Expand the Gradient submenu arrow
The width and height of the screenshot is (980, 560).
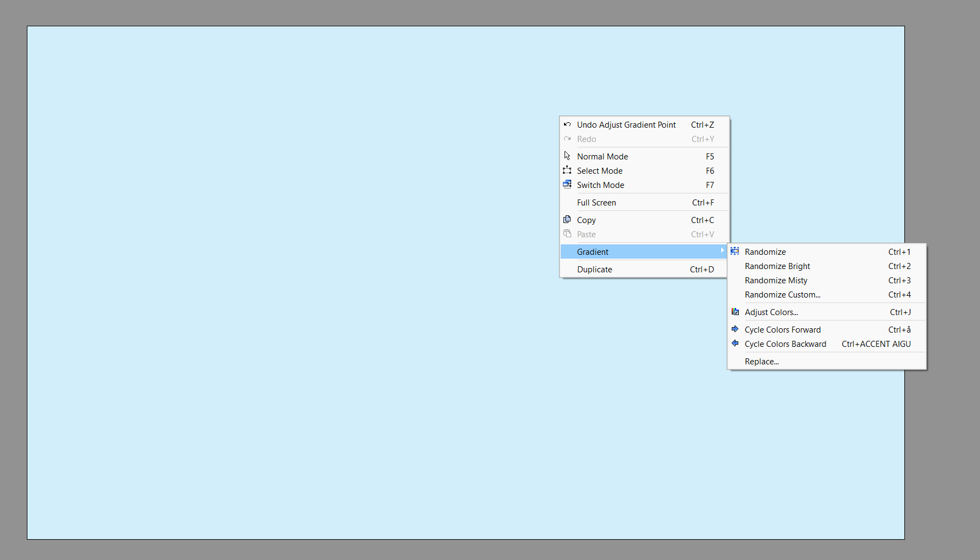pos(722,251)
